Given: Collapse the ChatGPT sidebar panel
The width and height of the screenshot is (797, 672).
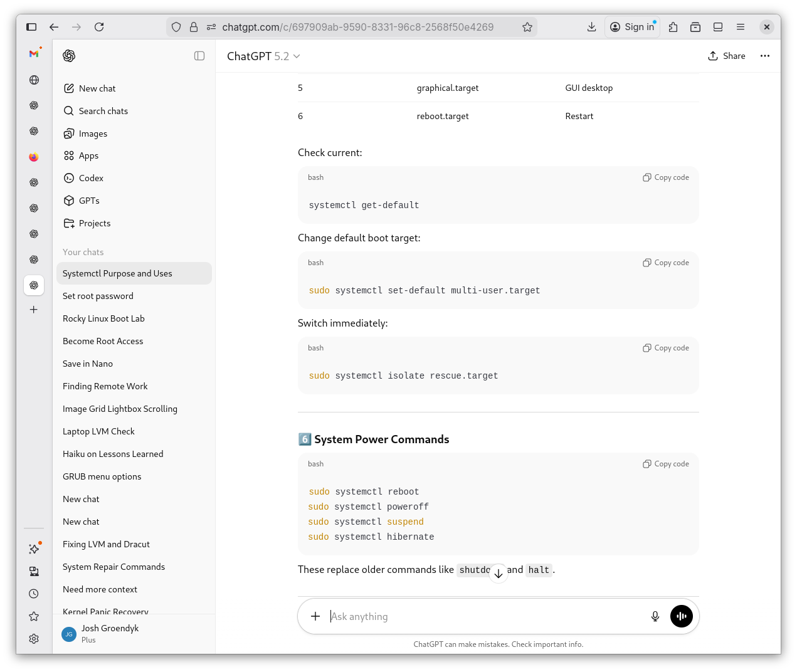Looking at the screenshot, I should [x=199, y=56].
